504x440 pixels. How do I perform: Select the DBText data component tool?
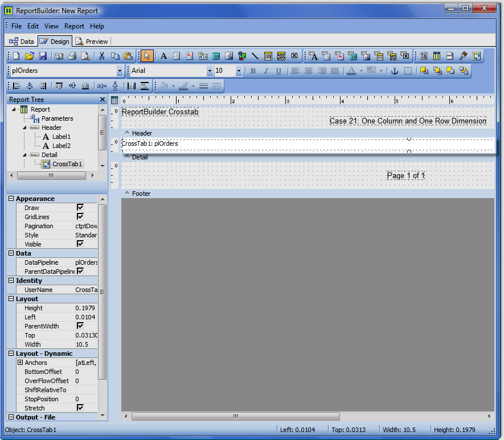(313, 56)
